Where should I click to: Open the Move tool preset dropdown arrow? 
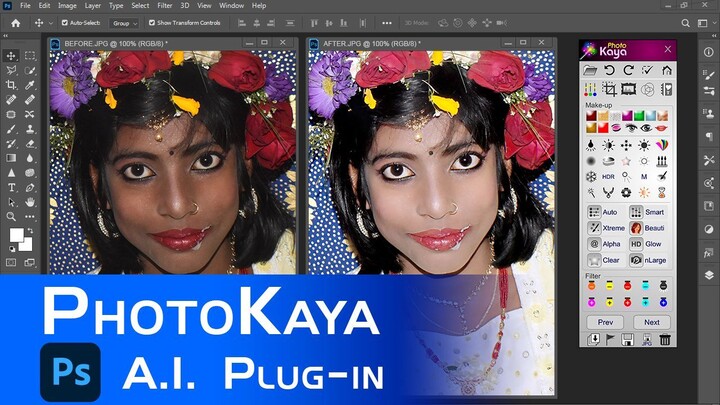tap(51, 23)
